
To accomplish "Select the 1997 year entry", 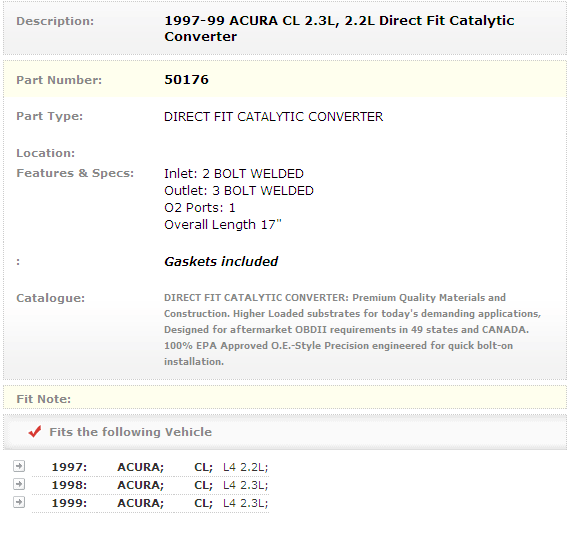I will point(69,467).
